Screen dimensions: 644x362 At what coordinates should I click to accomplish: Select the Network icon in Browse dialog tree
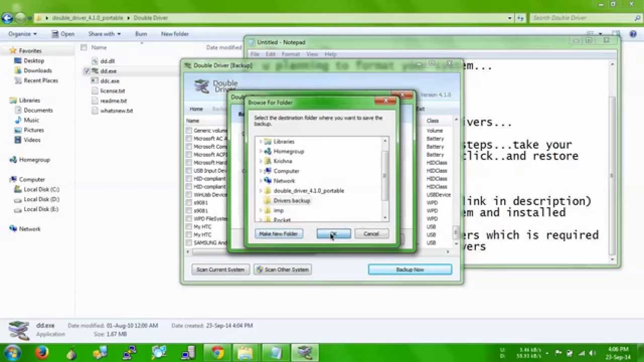coord(268,180)
